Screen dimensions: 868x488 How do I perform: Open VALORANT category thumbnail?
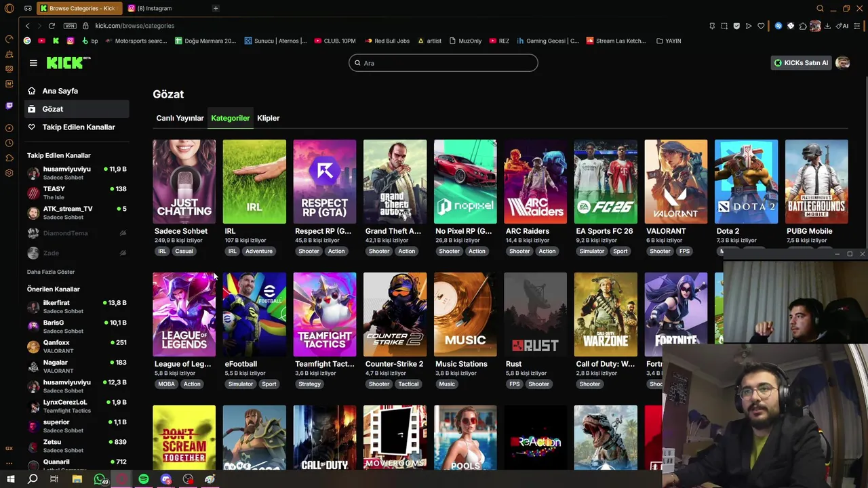click(675, 182)
